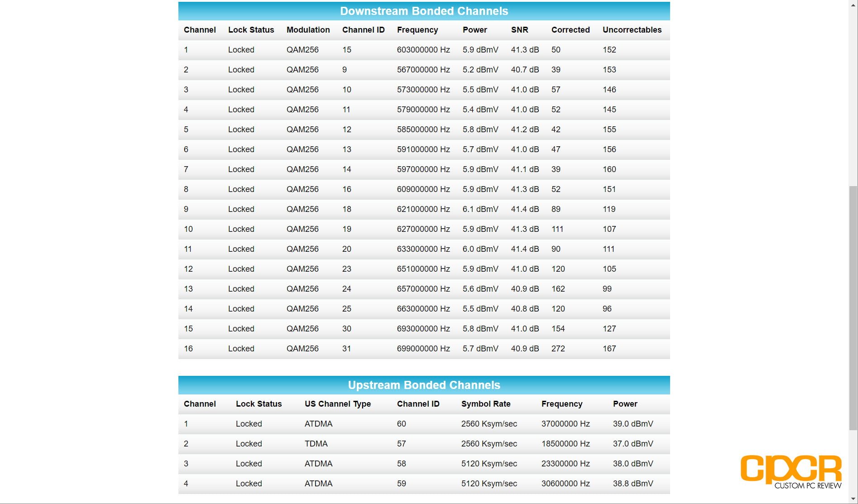Click the 6.0 dBmV power value

(x=480, y=249)
